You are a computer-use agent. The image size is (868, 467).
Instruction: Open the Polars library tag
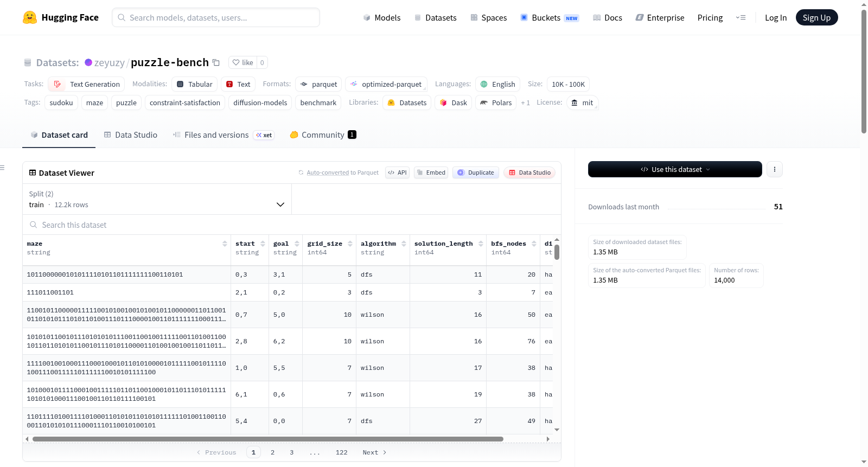[x=496, y=103]
